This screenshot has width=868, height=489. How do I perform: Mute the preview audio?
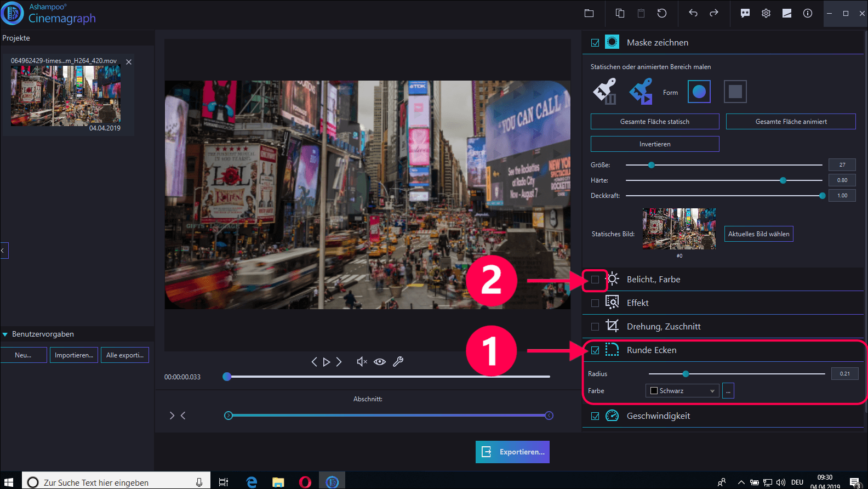[362, 362]
